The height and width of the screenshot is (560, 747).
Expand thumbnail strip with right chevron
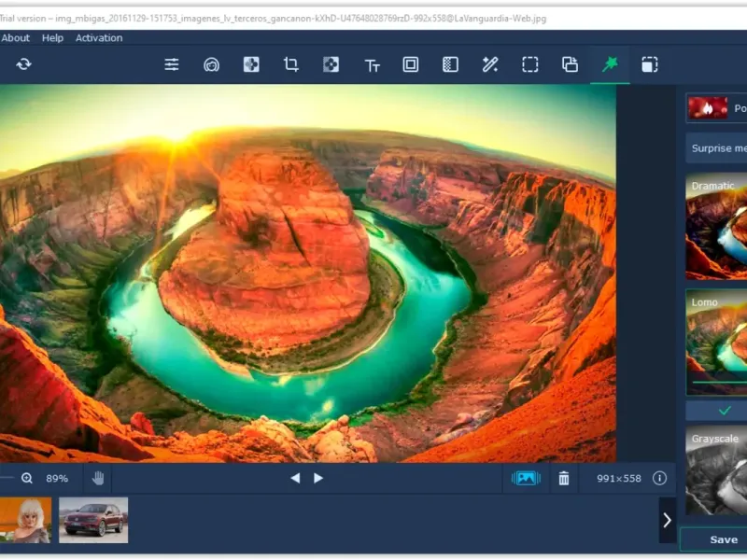pyautogui.click(x=667, y=520)
